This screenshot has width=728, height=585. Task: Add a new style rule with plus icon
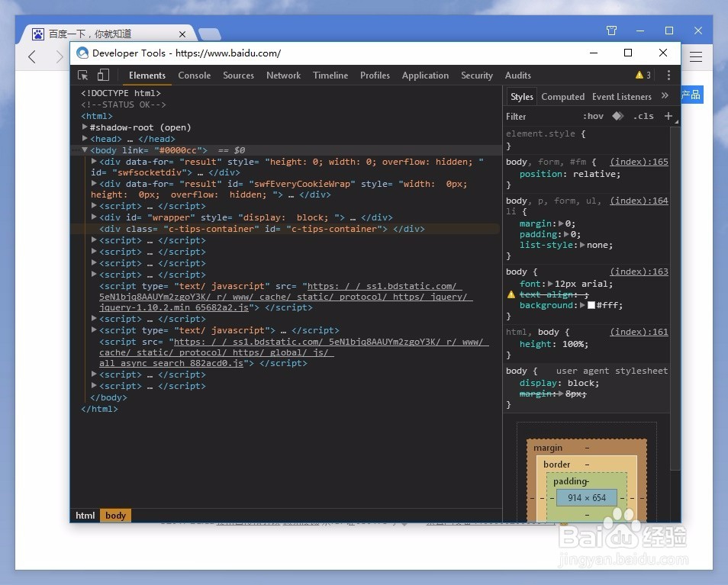pos(668,116)
